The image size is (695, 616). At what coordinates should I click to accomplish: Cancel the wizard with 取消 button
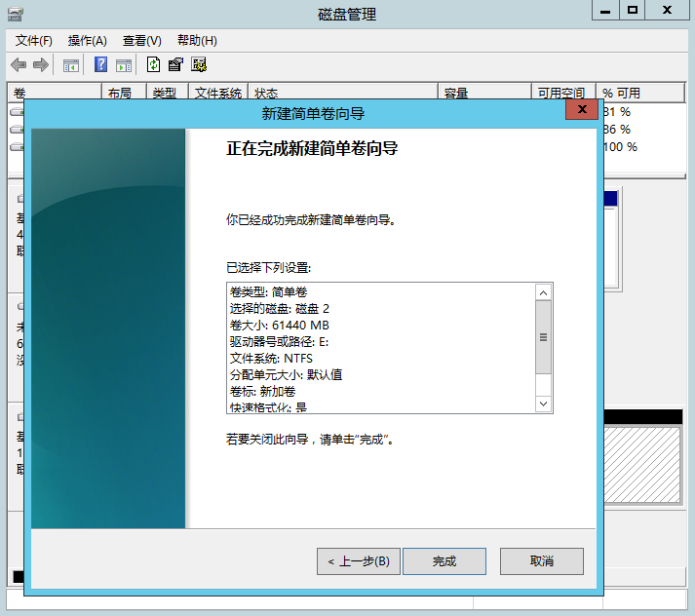tap(542, 561)
